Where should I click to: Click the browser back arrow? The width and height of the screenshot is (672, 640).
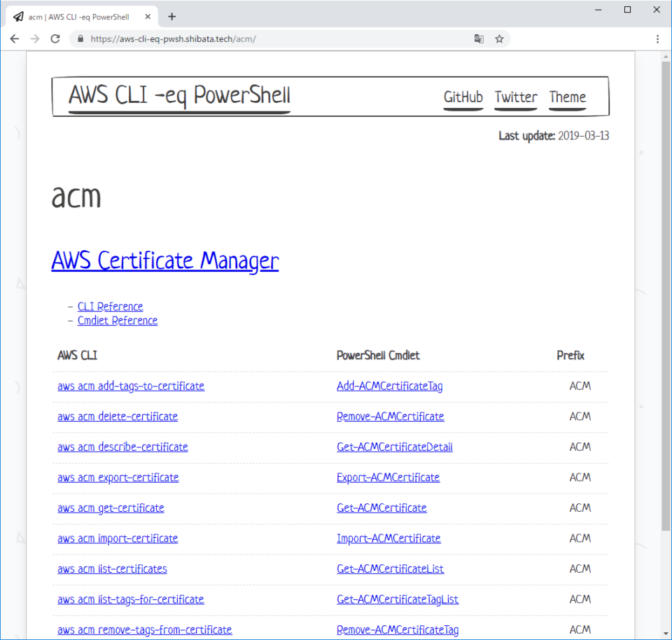(x=14, y=39)
